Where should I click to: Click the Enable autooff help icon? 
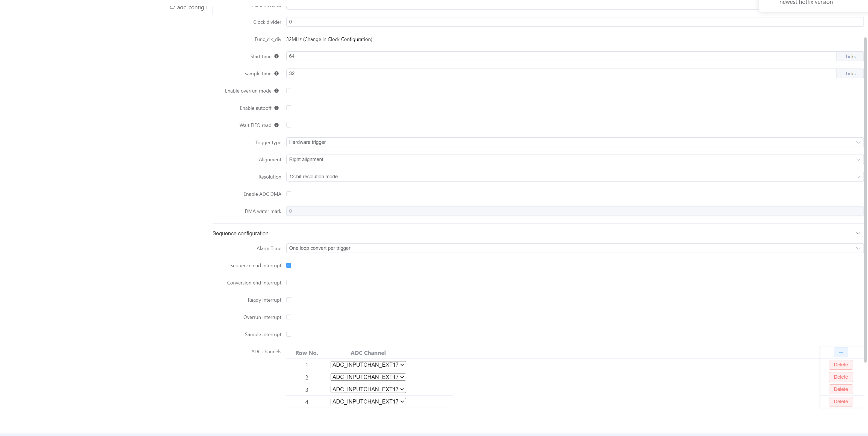pos(276,108)
